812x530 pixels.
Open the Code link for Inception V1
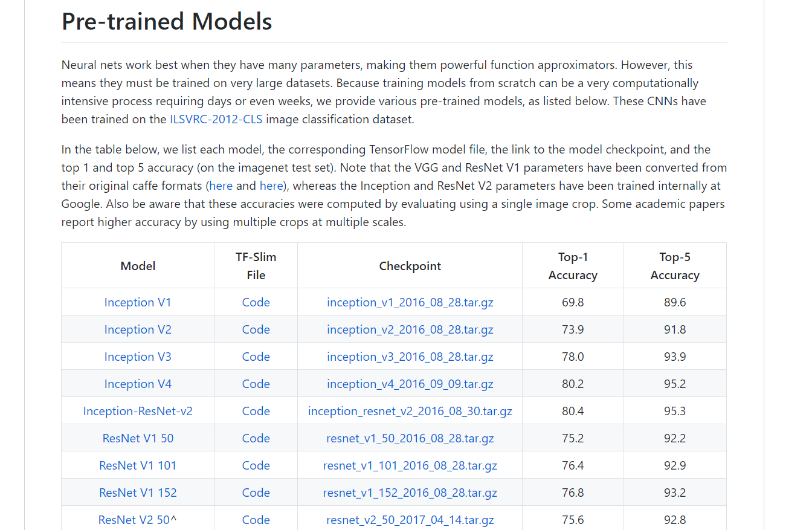(256, 302)
